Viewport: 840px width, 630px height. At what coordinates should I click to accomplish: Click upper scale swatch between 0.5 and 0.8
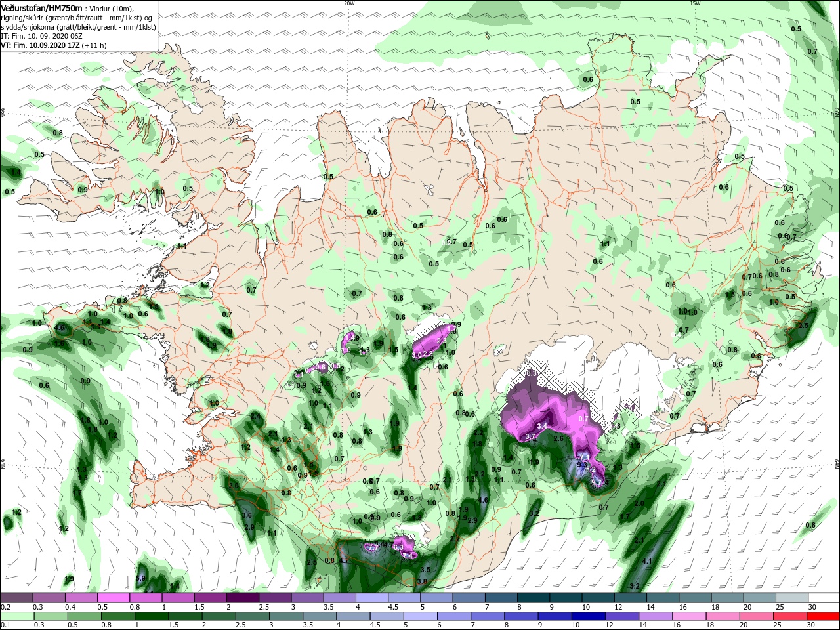[114, 598]
